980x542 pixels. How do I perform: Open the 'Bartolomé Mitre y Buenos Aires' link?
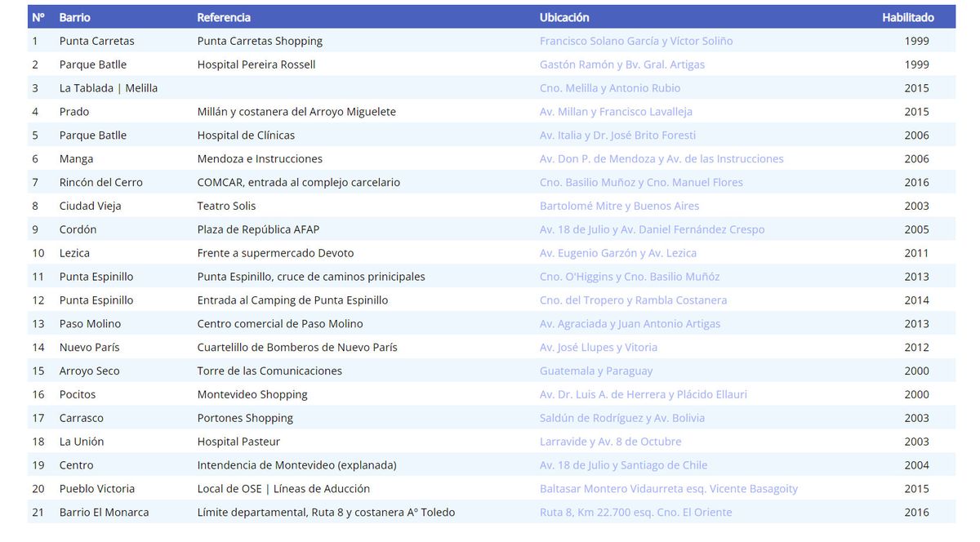pos(618,206)
